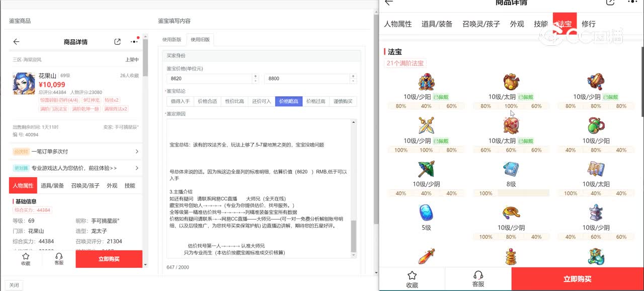The image size is (644, 291).
Task: Open three-dot more menu in left panel
Action: 134,42
